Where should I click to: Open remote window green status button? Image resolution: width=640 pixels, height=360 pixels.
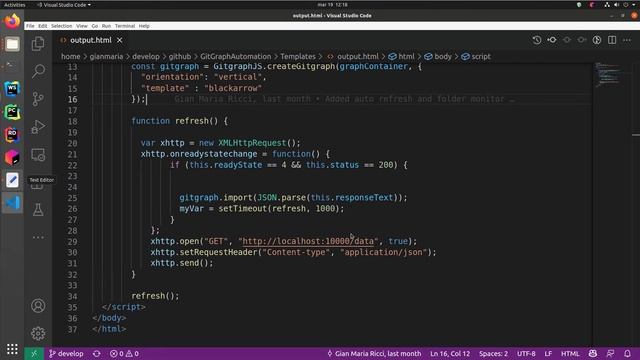click(x=34, y=353)
